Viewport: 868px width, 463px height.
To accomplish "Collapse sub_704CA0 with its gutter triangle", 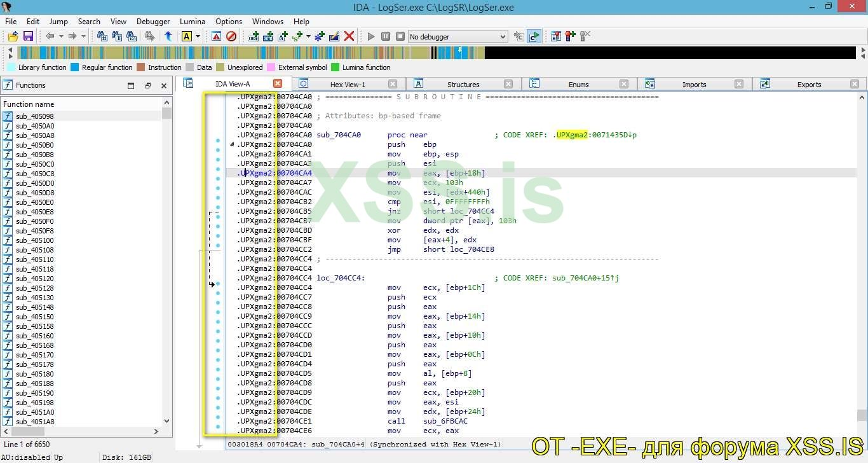I will pos(233,144).
